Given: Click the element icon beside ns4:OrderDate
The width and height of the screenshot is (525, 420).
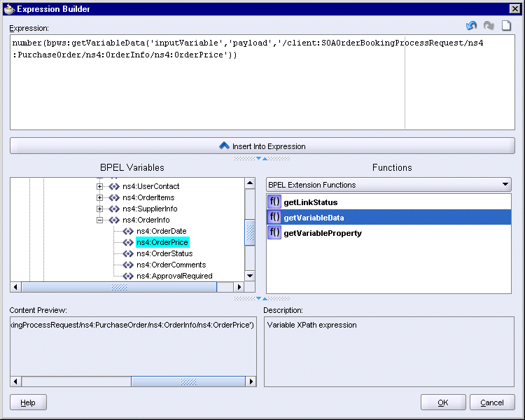Looking at the screenshot, I should 128,231.
